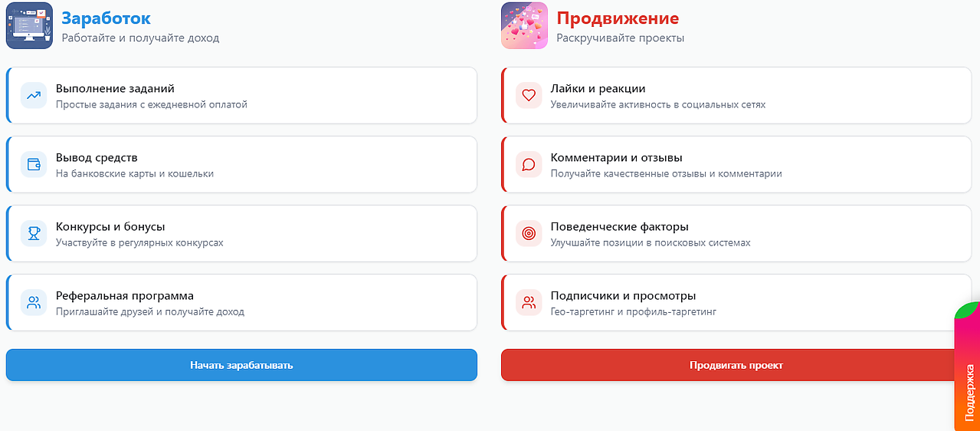This screenshot has height=431, width=980.
Task: Click the wallet icon for Вывод средств
Action: click(34, 164)
